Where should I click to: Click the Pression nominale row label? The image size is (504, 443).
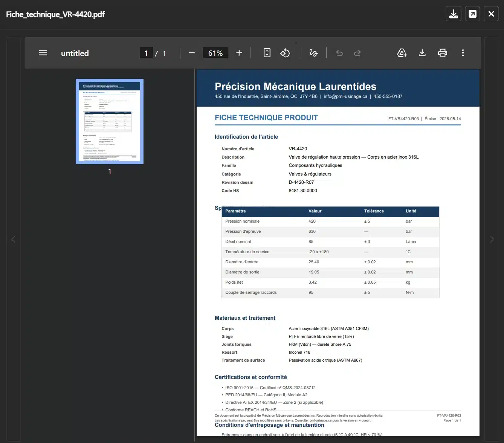(x=243, y=221)
